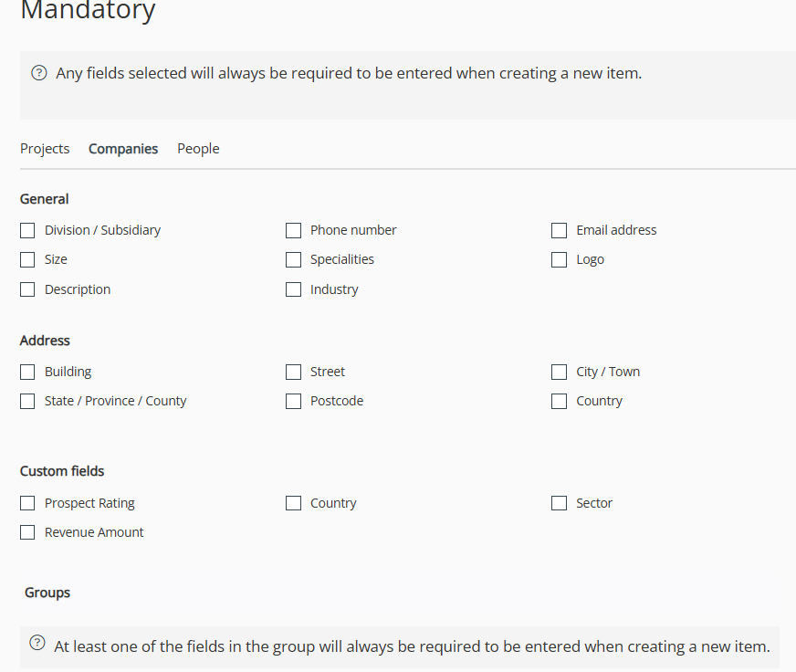796x672 pixels.
Task: Mark Email address as mandatory
Action: (559, 230)
